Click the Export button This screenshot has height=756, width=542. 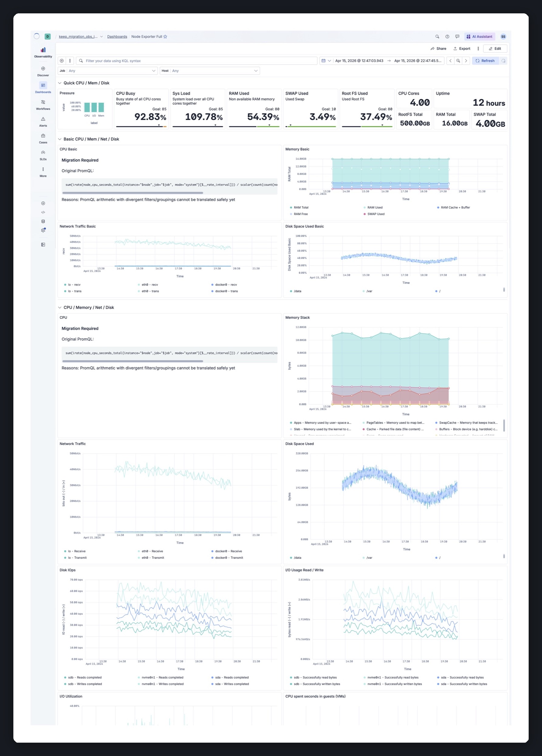462,49
